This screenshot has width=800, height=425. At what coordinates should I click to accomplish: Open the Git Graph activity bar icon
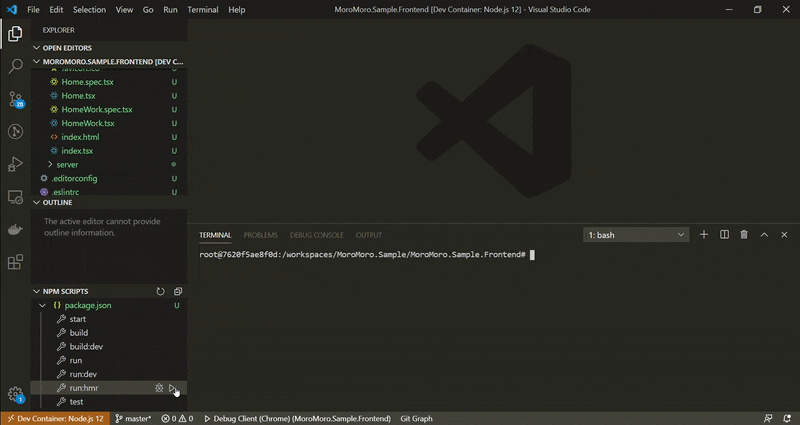(x=15, y=132)
